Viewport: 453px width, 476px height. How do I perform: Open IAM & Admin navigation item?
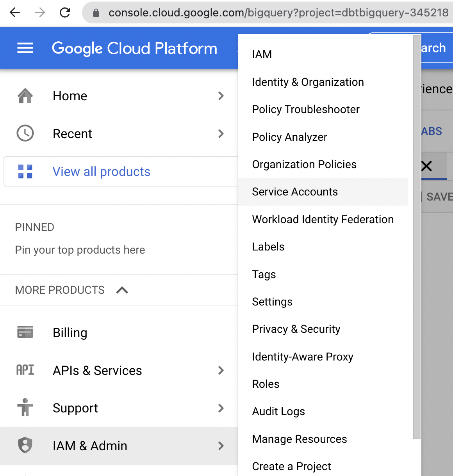(119, 446)
